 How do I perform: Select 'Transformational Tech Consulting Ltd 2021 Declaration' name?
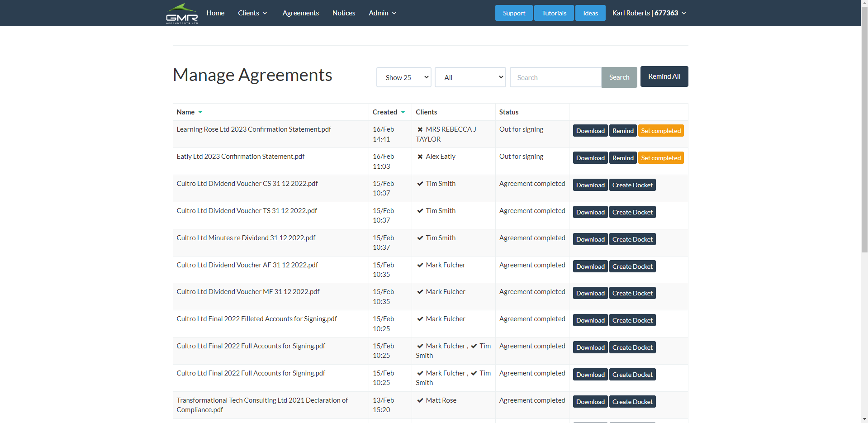tap(262, 405)
